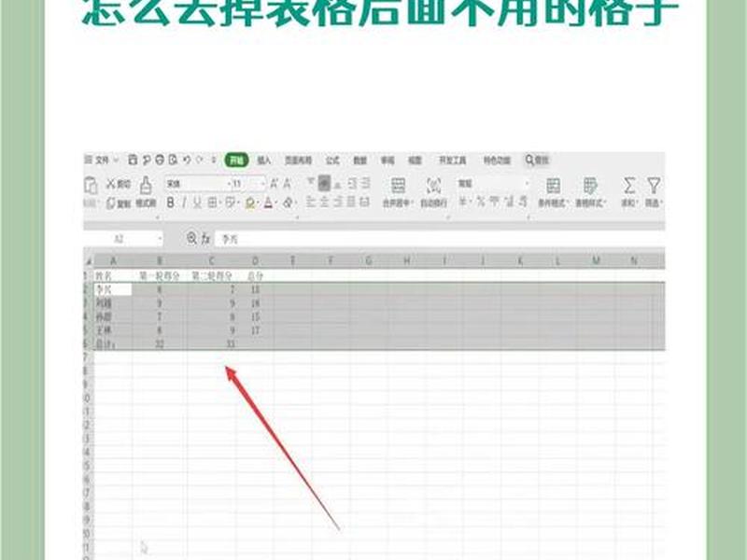Screen dimensions: 747x560
Task: Select the 开始 Home ribbon tab
Action: (x=237, y=160)
